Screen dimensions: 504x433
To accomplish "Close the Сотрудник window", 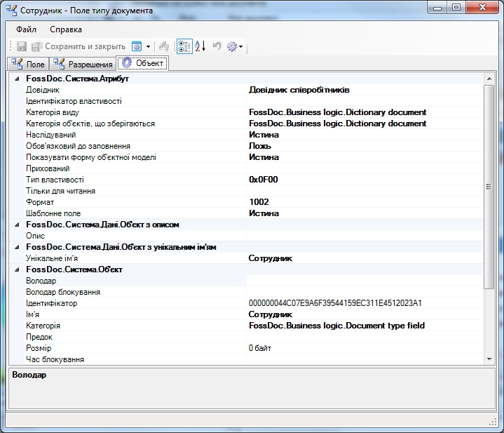I will point(482,7).
